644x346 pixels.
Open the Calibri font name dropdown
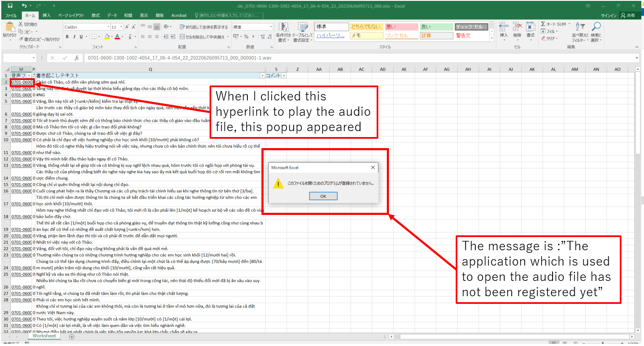click(x=108, y=27)
